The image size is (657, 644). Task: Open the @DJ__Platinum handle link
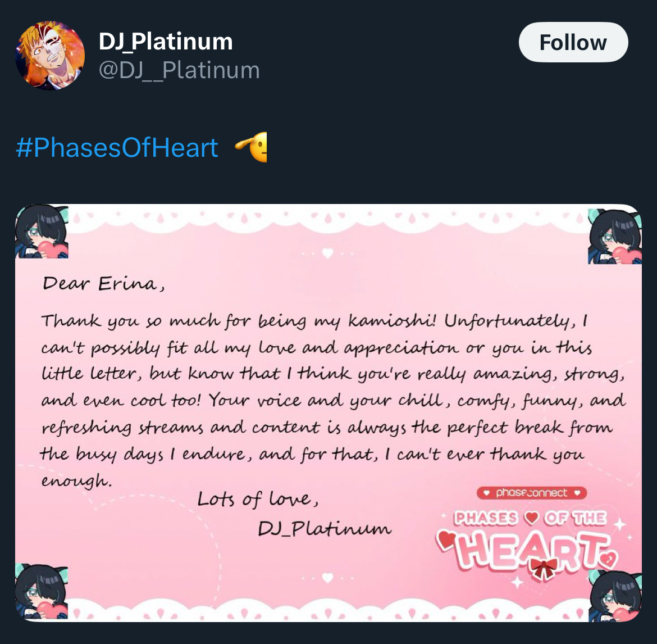coord(179,70)
